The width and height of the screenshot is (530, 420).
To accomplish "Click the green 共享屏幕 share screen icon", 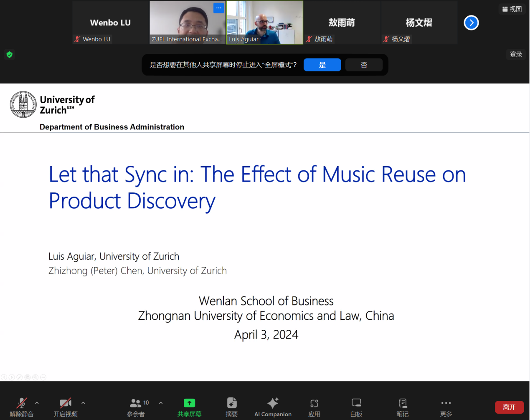I will pos(189,403).
